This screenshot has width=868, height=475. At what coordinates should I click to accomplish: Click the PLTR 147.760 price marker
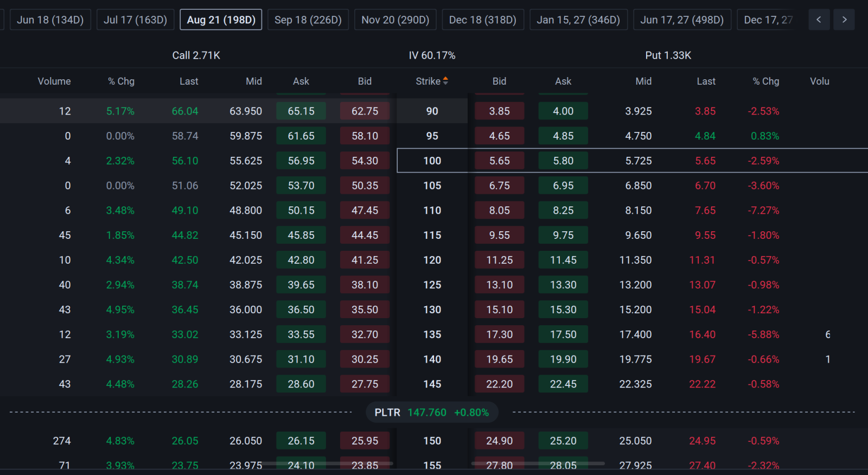[x=432, y=413]
